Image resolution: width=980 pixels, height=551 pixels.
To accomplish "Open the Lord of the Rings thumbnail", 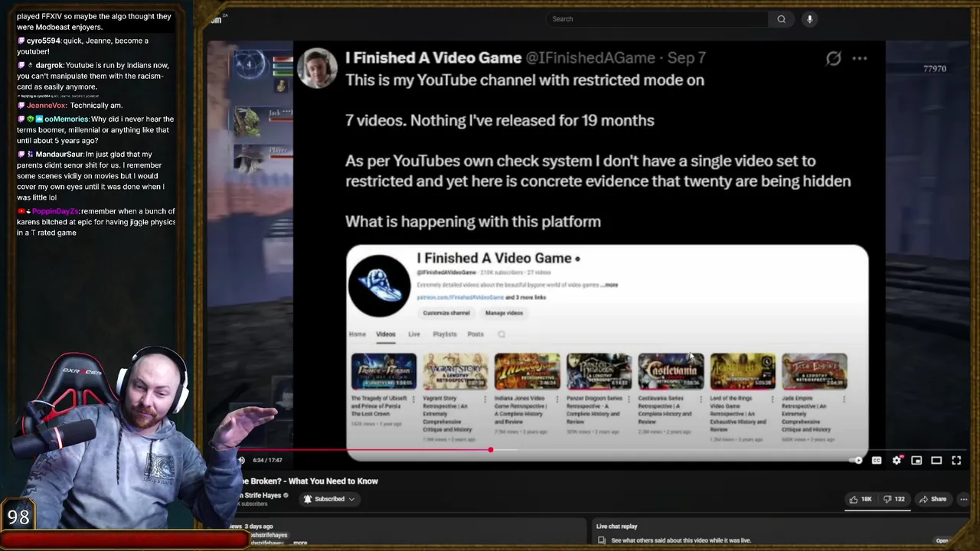I will pyautogui.click(x=743, y=371).
